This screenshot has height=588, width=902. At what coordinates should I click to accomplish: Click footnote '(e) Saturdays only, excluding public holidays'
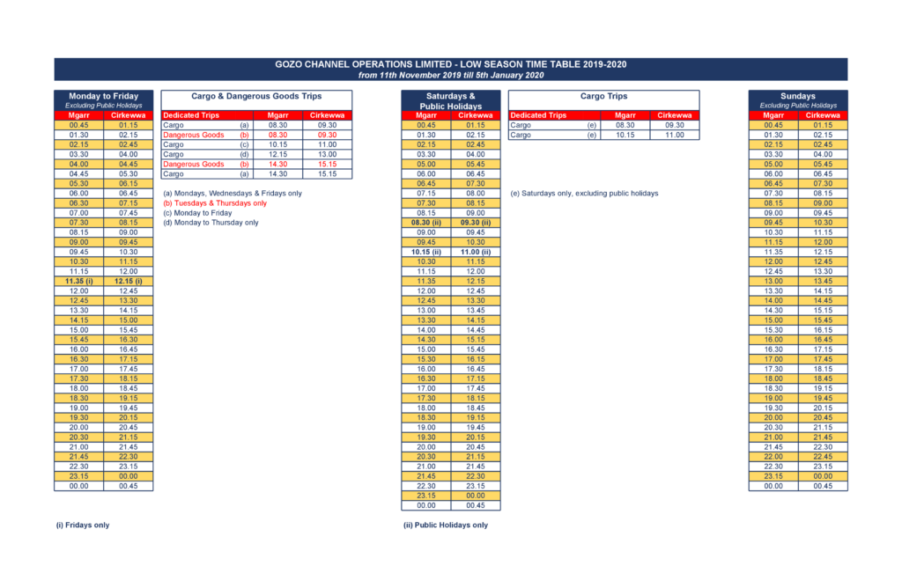tap(585, 193)
